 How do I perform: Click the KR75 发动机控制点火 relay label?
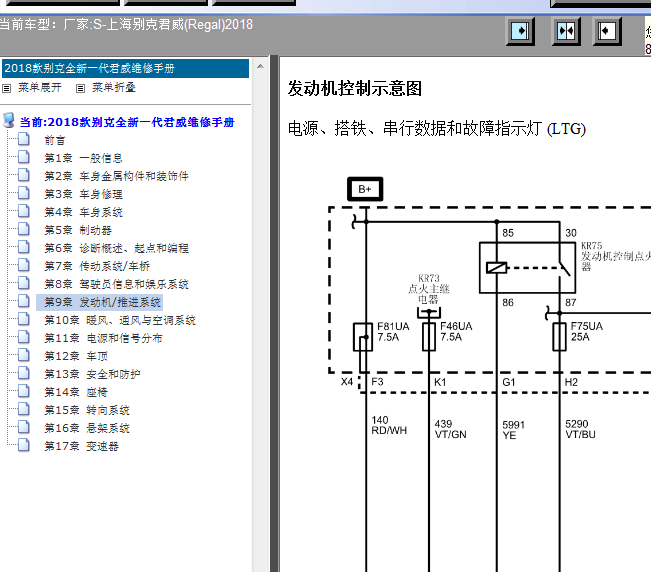click(616, 256)
